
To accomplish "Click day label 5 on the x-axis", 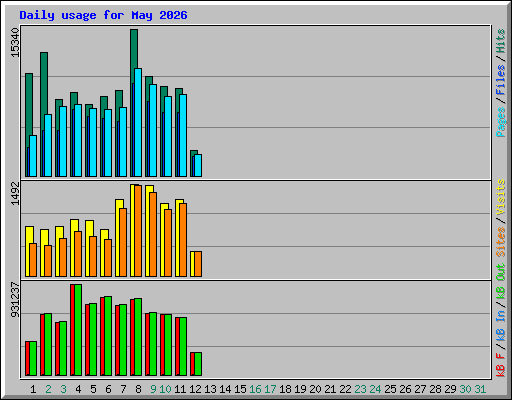I will 93,389.
